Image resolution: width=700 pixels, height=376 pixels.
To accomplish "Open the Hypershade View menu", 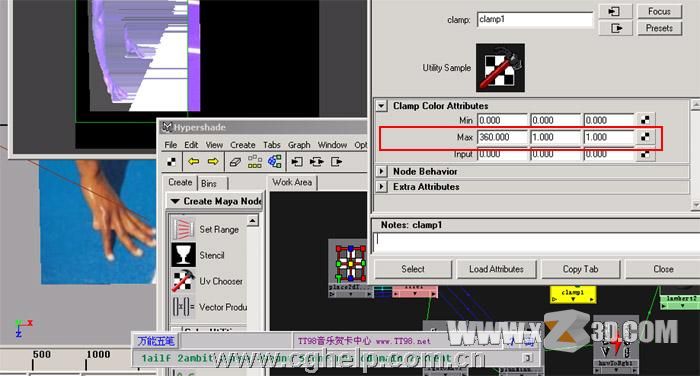I will pyautogui.click(x=214, y=145).
